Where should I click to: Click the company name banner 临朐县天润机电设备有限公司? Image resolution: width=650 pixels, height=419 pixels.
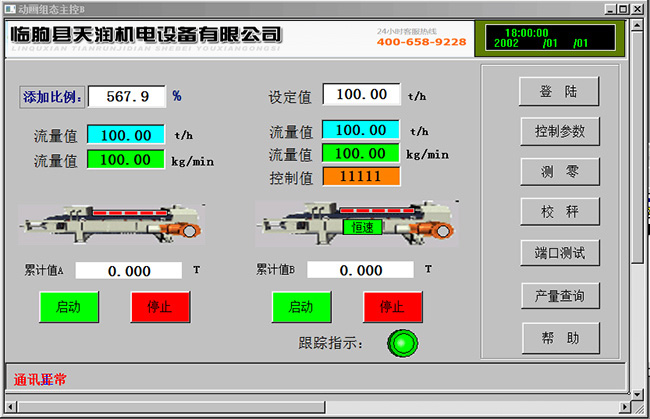pyautogui.click(x=146, y=35)
